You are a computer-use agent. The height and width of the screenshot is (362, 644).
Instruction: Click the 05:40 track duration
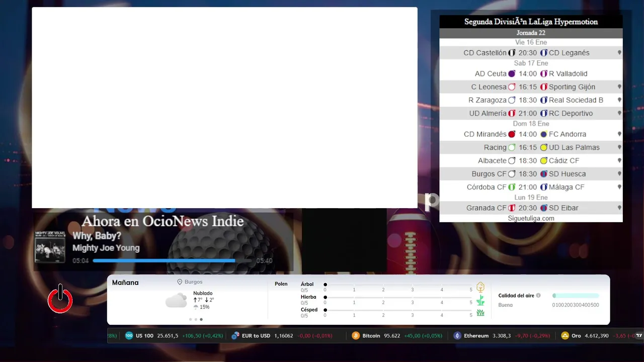tap(264, 261)
